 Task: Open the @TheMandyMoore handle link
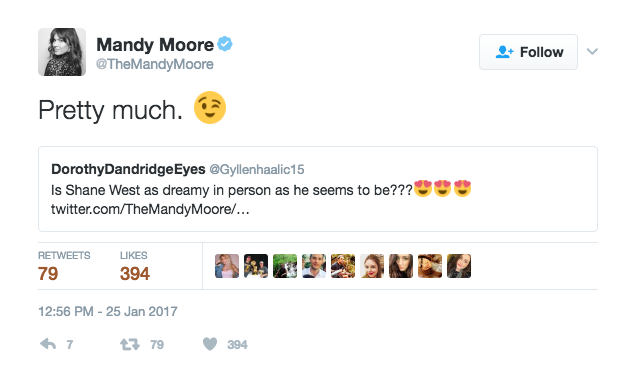[x=154, y=64]
